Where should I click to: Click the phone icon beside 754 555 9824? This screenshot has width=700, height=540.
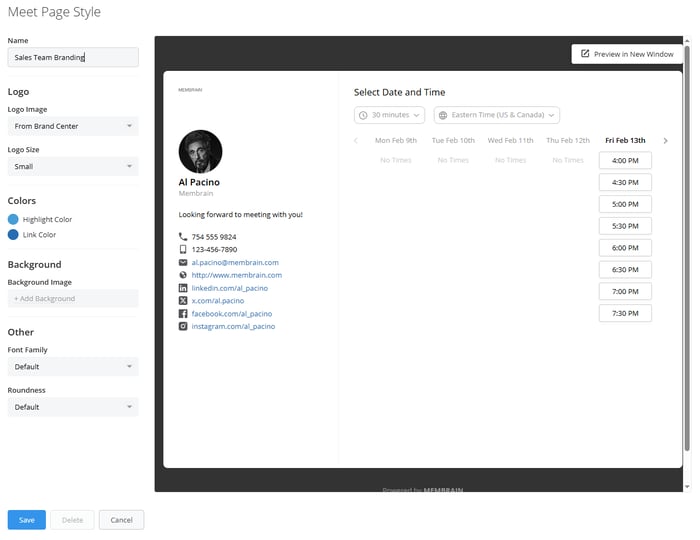coord(183,237)
